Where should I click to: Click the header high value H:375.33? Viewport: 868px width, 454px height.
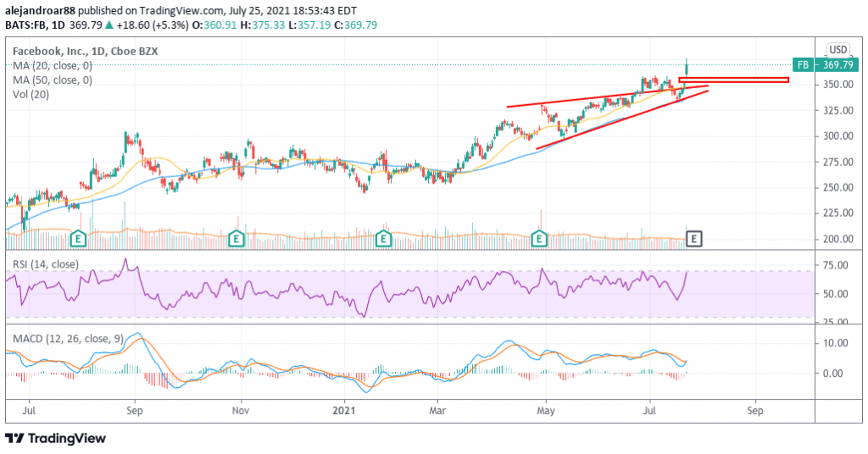point(264,25)
